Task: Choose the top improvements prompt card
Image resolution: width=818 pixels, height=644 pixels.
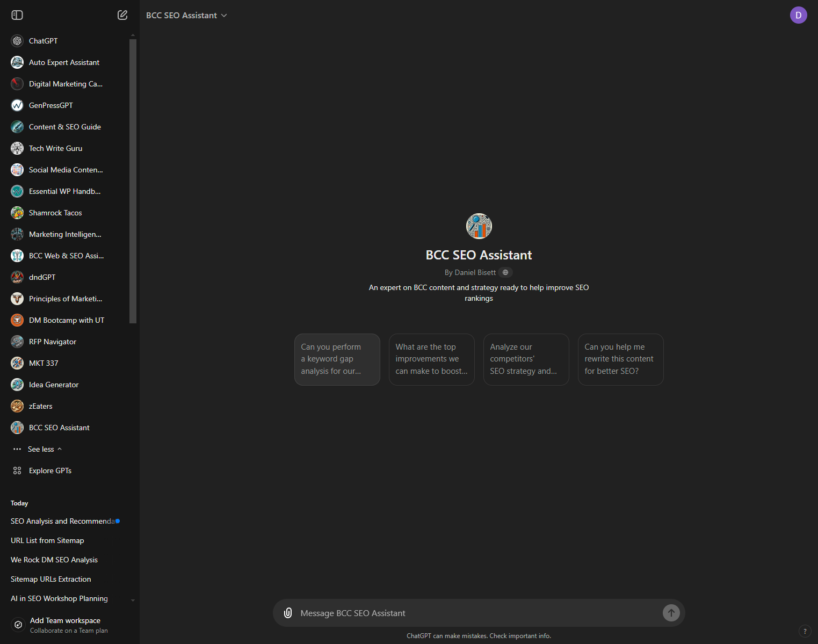Action: (x=432, y=359)
